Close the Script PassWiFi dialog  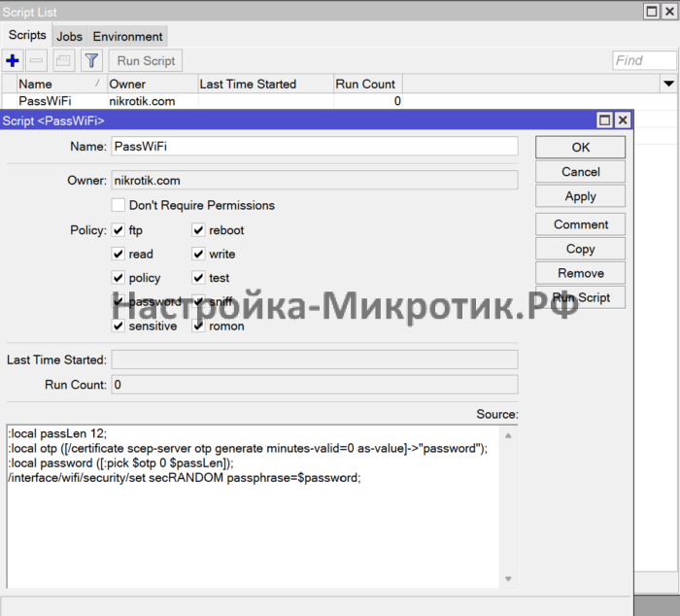point(623,120)
